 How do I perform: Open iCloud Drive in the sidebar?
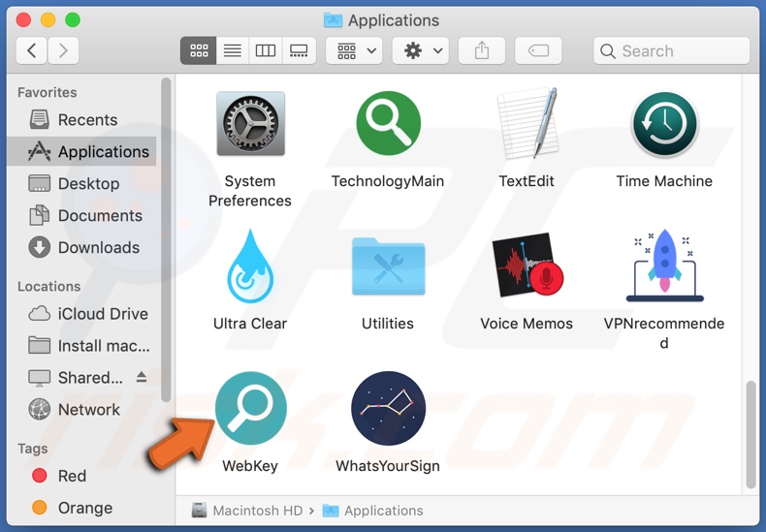[x=81, y=313]
